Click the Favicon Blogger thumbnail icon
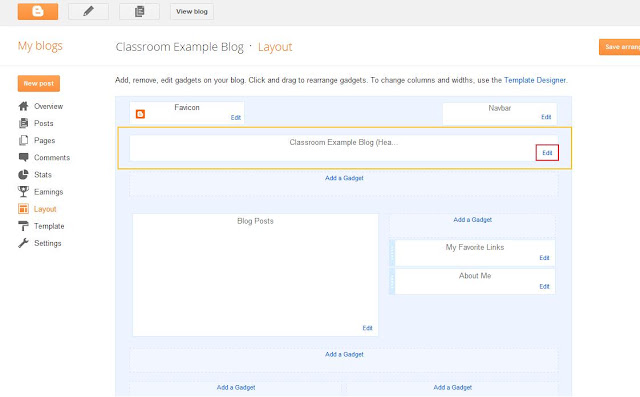The width and height of the screenshot is (640, 397). click(140, 114)
